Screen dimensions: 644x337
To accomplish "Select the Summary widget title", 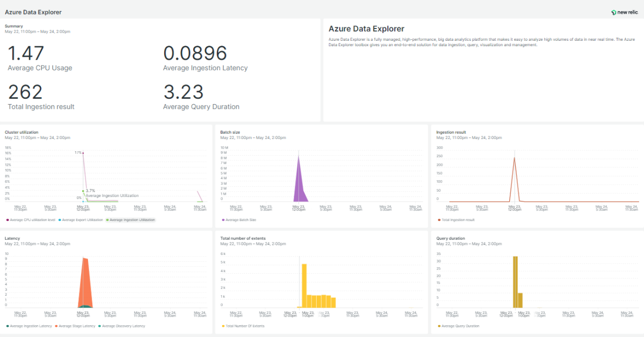I will (14, 26).
